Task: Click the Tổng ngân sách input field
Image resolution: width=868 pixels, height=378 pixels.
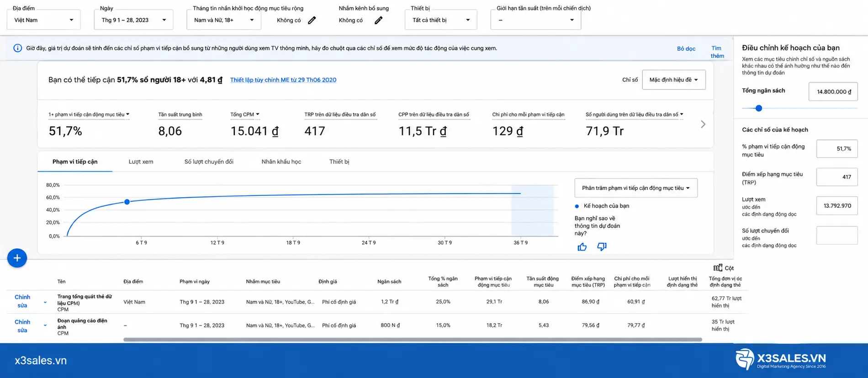Action: pos(833,92)
